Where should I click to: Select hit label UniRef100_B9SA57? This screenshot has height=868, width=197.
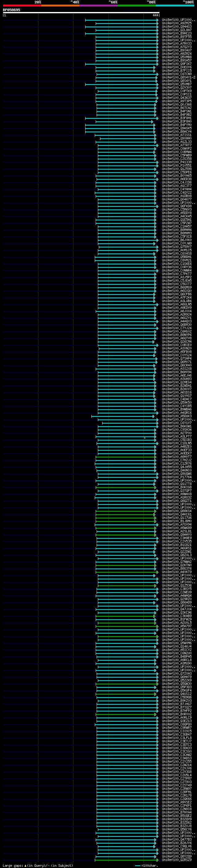[177, 60]
